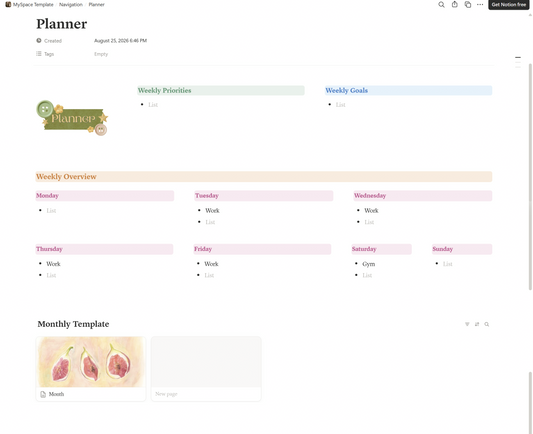Click the duplicate page icon
The width and height of the screenshot is (533, 434).
[468, 4]
